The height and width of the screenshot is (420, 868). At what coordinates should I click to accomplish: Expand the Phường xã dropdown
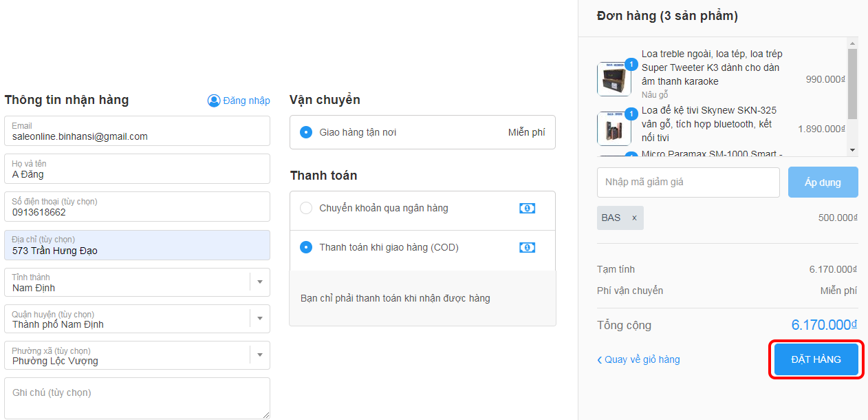(260, 355)
